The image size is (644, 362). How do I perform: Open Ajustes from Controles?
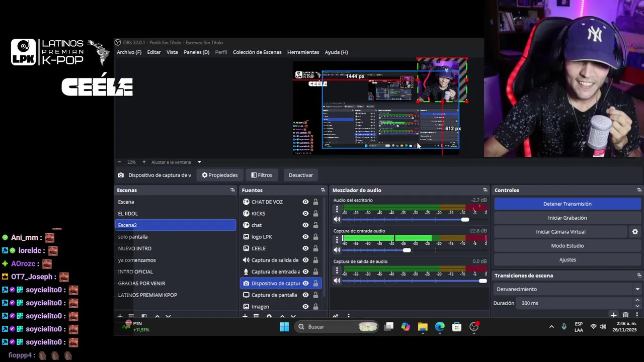click(x=568, y=259)
